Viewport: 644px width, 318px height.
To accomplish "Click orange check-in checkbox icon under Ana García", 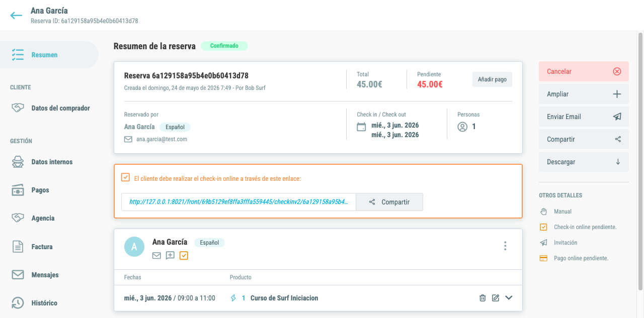I will click(x=184, y=256).
